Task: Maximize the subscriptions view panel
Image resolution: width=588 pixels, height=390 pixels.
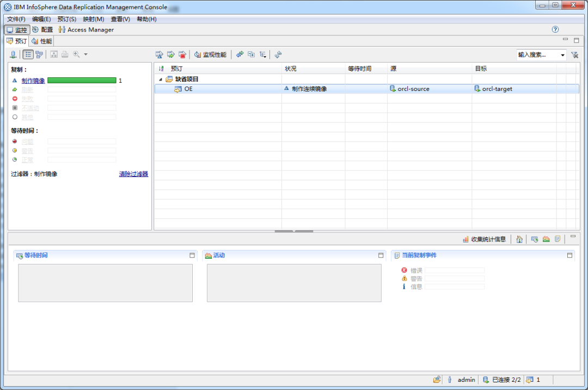Action: 577,40
